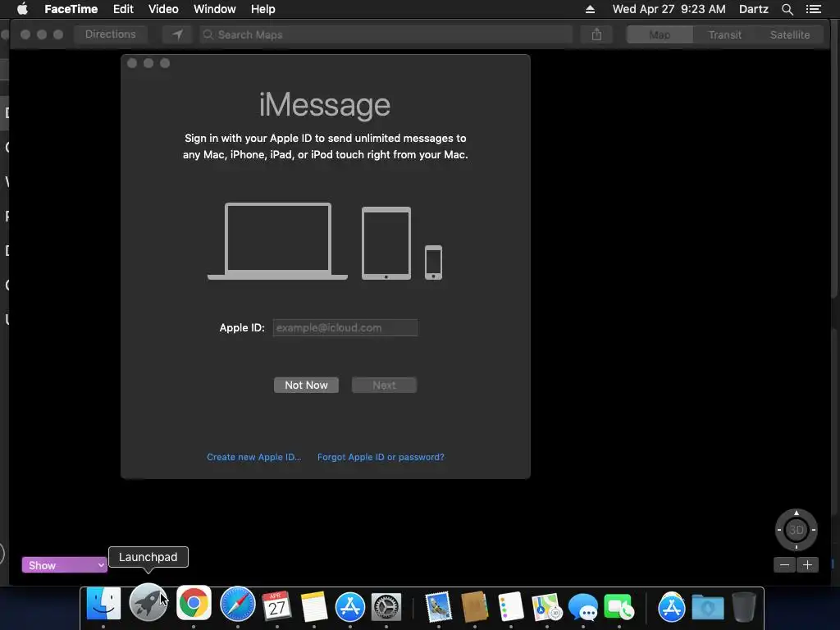Image resolution: width=840 pixels, height=630 pixels.
Task: Open the Messages bubble icon in dock
Action: pyautogui.click(x=583, y=607)
